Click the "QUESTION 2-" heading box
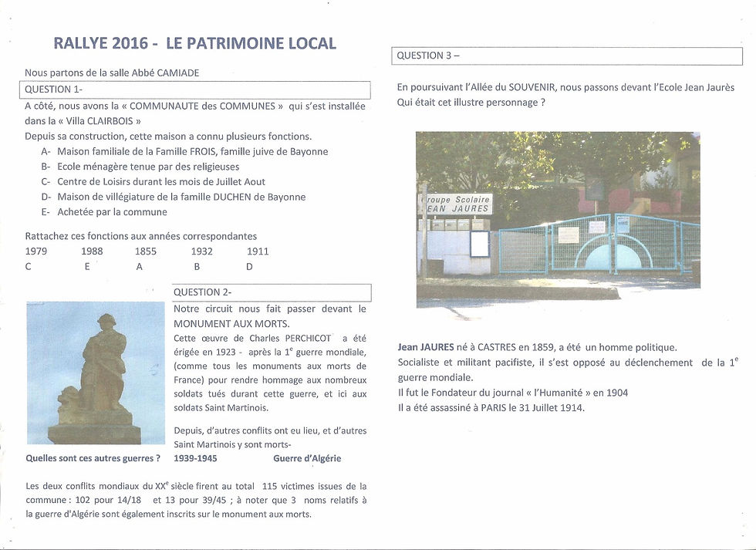The width and height of the screenshot is (756, 550). coord(272,292)
